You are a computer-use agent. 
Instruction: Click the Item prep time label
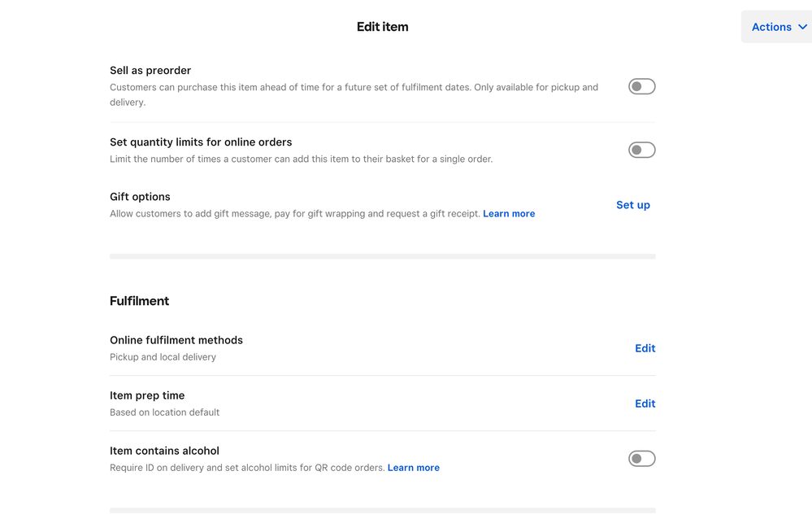coord(147,395)
